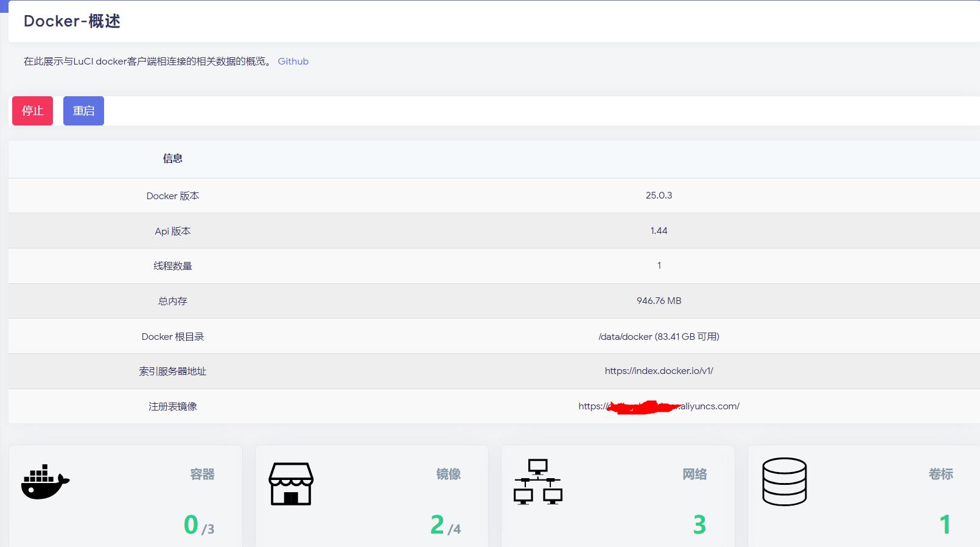Click the storefront images icon
The height and width of the screenshot is (547, 980).
click(x=291, y=484)
